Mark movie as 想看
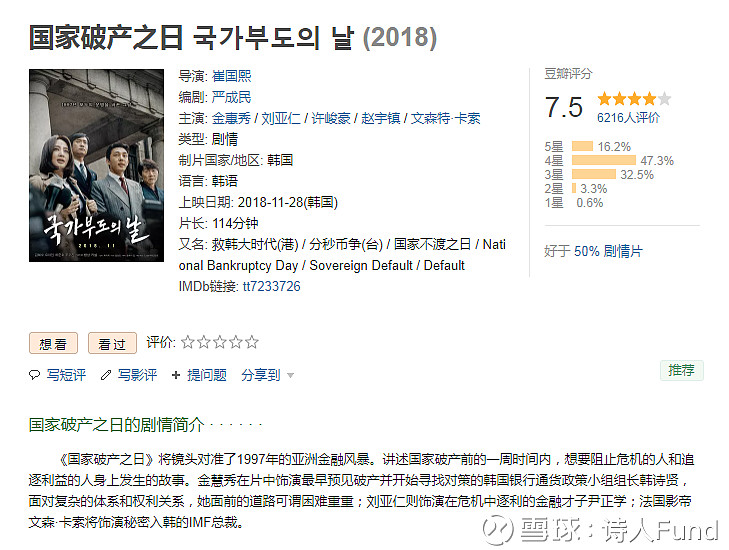The width and height of the screenshot is (729, 550). [53, 344]
